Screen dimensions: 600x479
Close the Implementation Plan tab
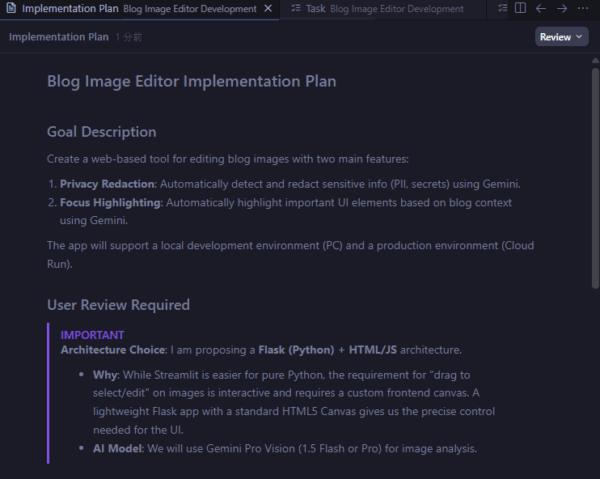267,9
